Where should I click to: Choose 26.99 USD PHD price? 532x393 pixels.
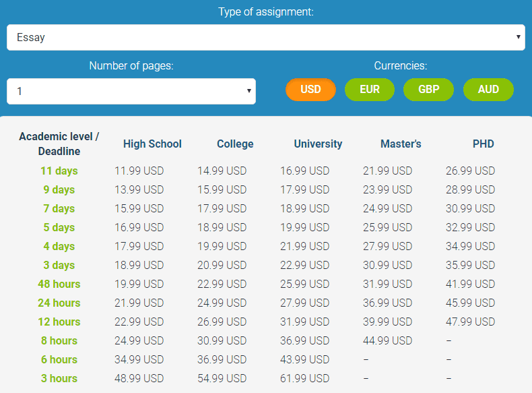470,171
